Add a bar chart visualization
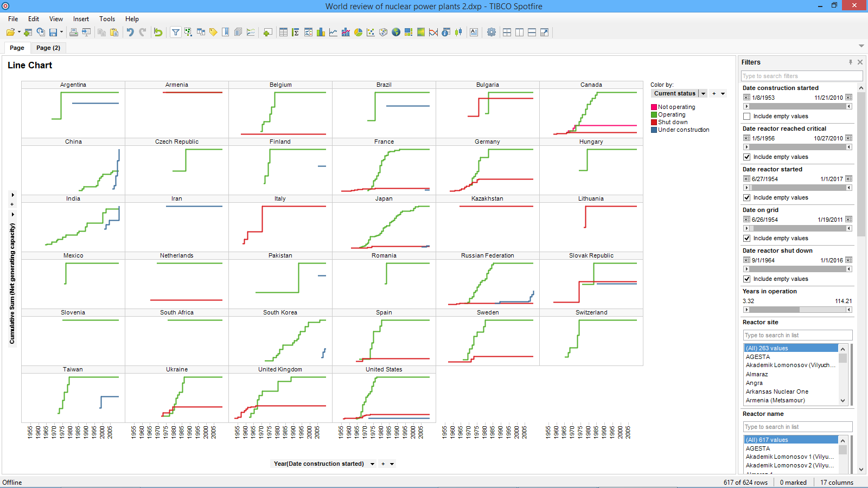The image size is (868, 488). 321,33
